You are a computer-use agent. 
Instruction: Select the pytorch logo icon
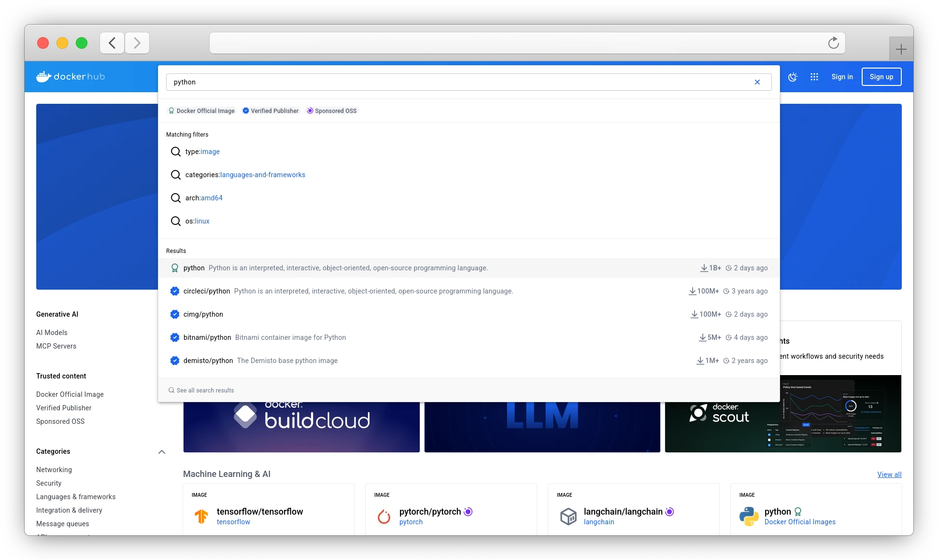tap(384, 516)
